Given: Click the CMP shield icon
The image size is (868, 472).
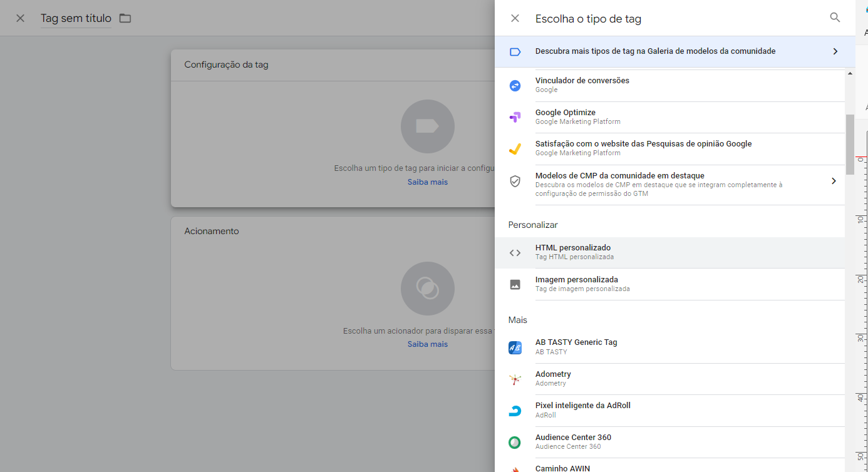Looking at the screenshot, I should 515,181.
